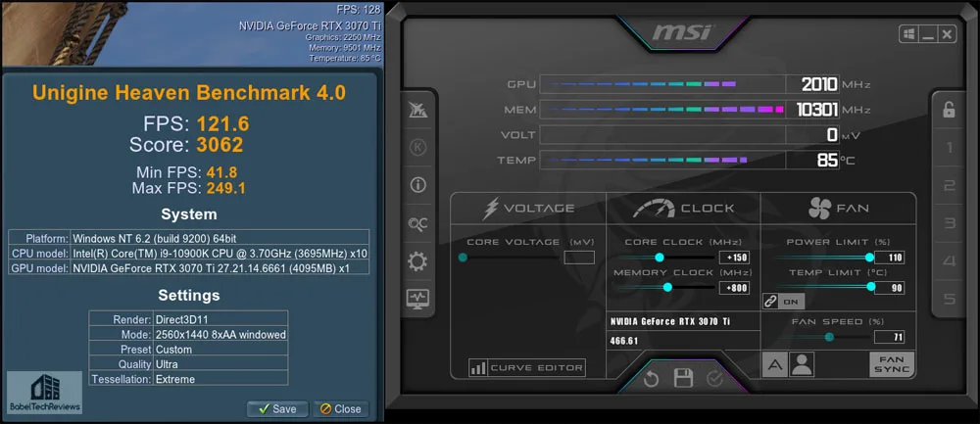Open the MSI Dragon Center sidebar icon
The height and width of the screenshot is (424, 980).
[417, 110]
